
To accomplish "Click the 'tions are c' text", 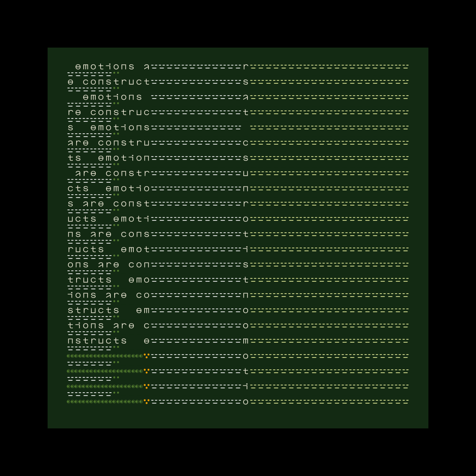I will [x=109, y=326].
